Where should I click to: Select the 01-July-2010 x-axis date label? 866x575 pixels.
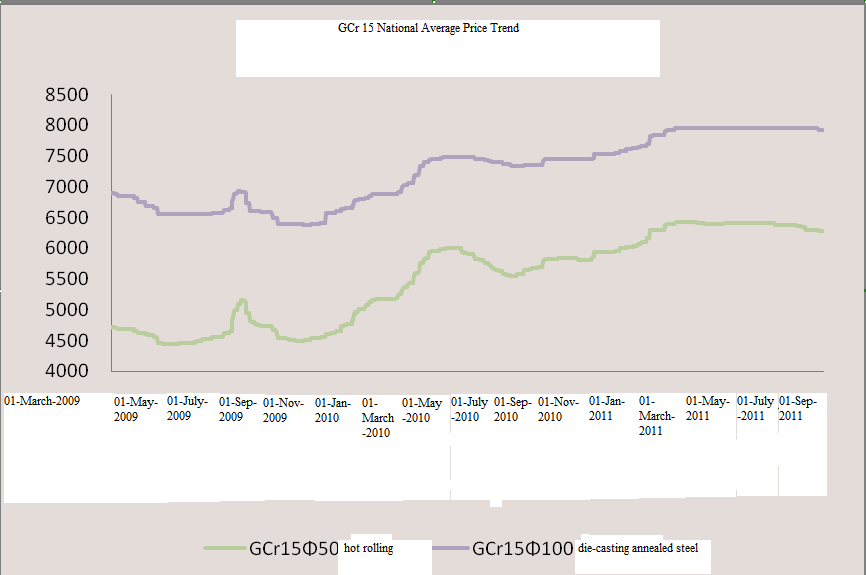point(470,409)
